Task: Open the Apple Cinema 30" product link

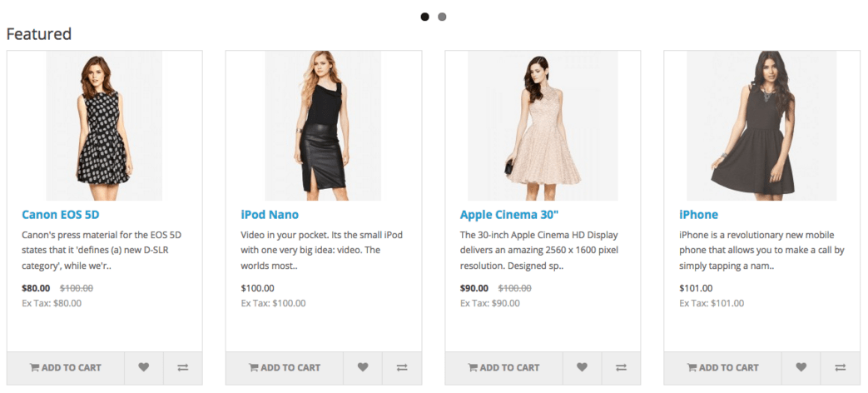Action: [502, 215]
